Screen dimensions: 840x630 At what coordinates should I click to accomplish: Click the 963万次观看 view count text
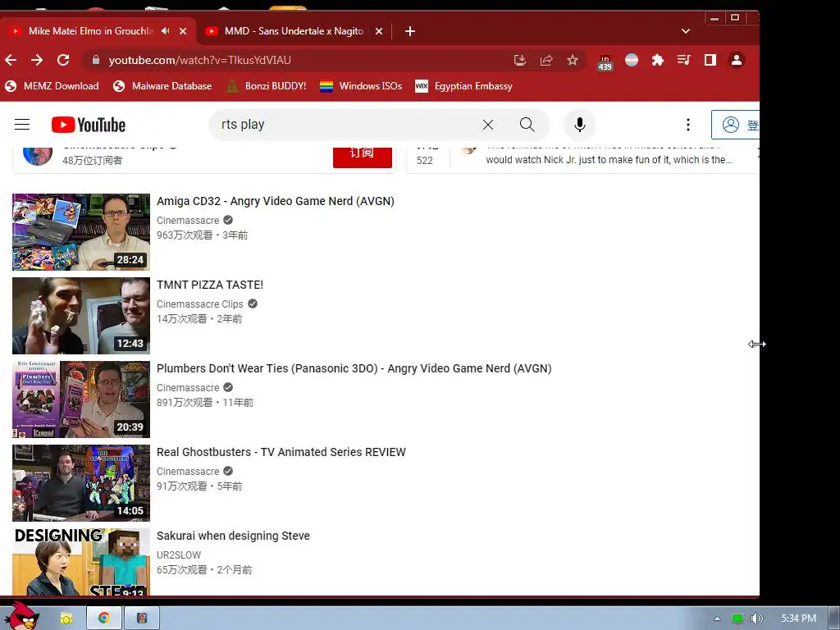point(185,235)
